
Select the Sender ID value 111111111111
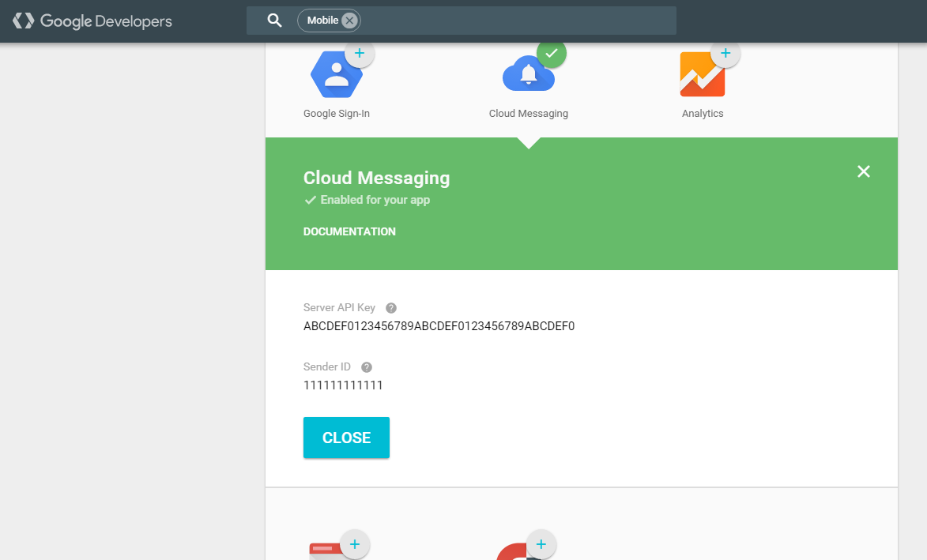tap(343, 385)
